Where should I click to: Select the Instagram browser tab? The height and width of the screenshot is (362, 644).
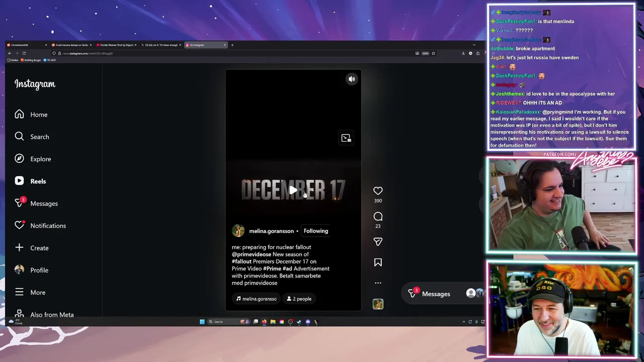[206, 45]
